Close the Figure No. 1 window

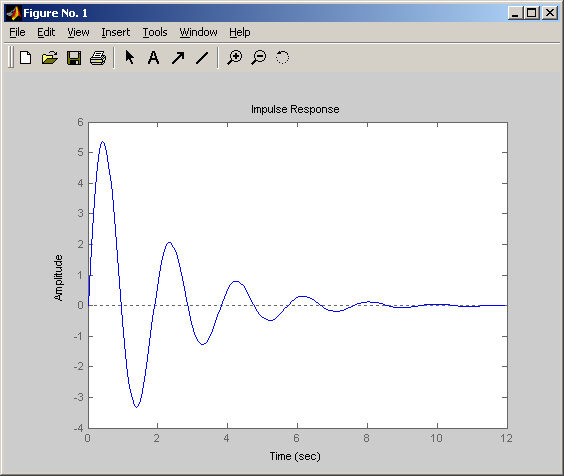[550, 13]
